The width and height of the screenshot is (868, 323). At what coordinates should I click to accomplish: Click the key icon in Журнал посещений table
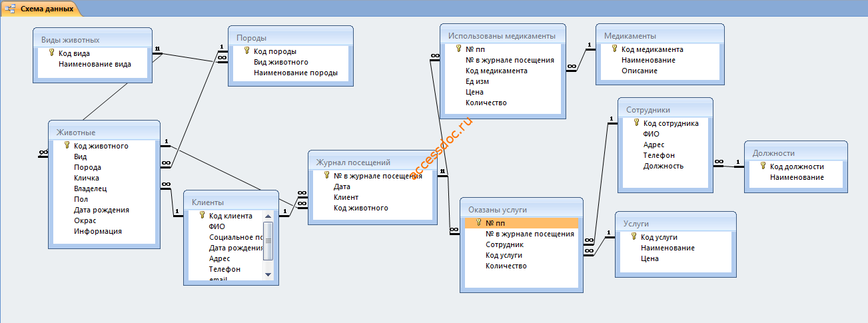(326, 176)
